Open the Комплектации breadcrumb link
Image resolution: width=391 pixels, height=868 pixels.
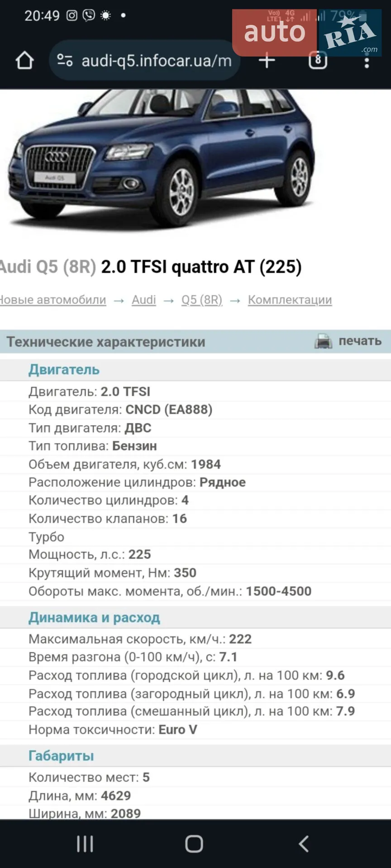290,300
